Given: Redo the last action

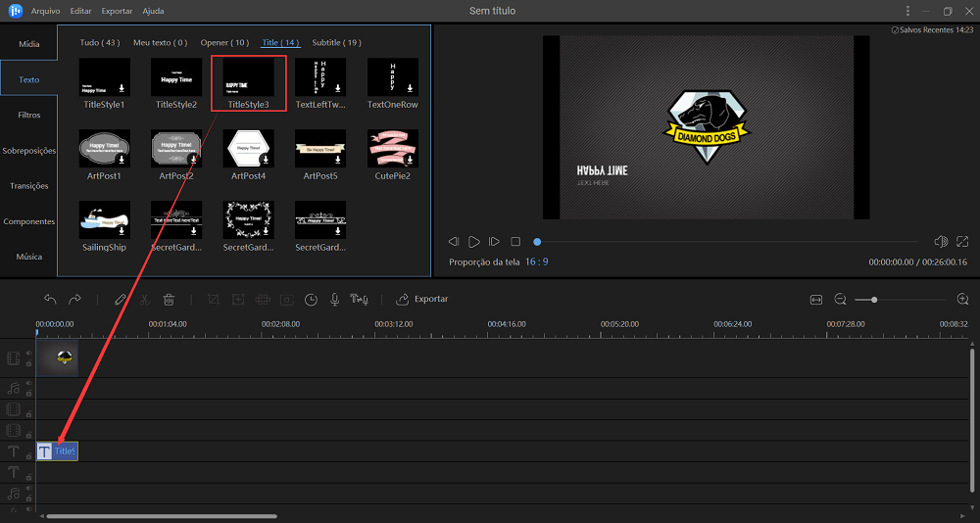Looking at the screenshot, I should 74,300.
